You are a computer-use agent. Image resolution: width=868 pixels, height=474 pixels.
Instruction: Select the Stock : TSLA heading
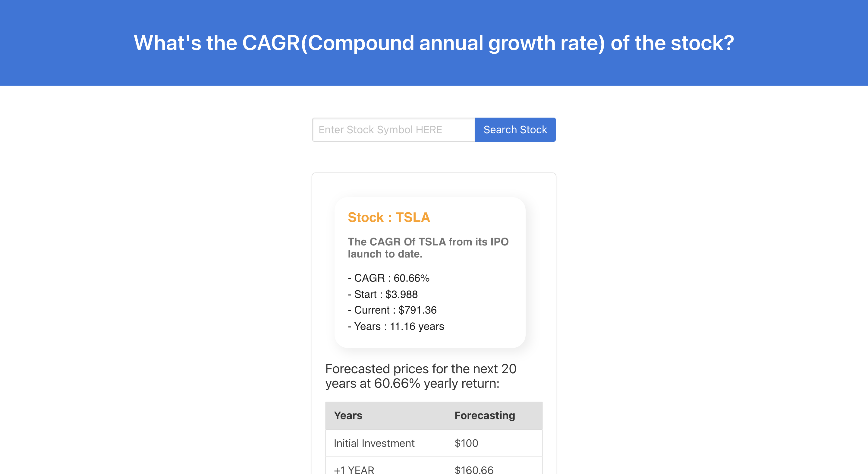pyautogui.click(x=388, y=217)
